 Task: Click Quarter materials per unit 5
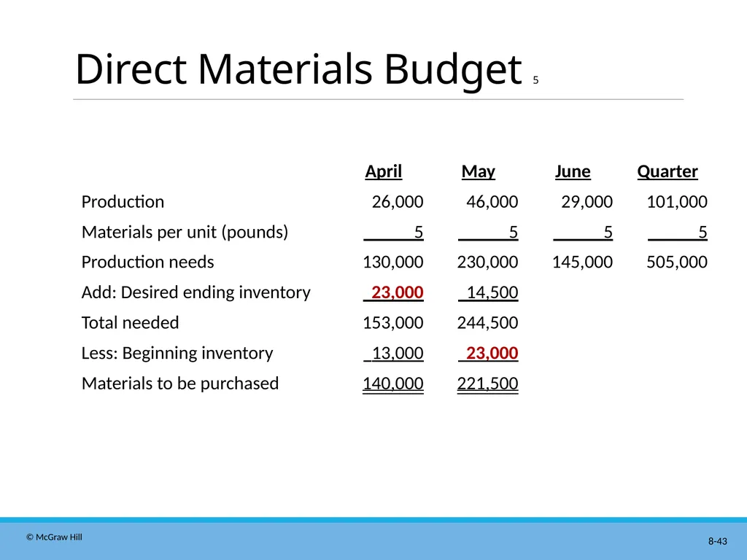[703, 233]
